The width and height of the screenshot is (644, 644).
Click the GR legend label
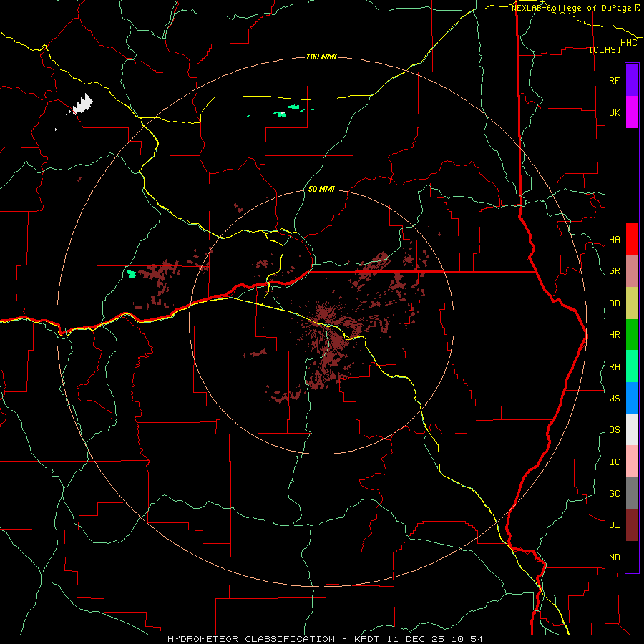[614, 271]
